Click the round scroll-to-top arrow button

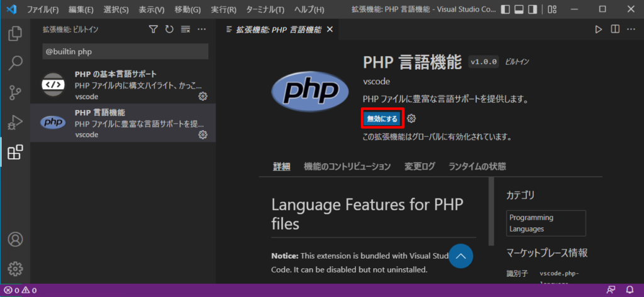point(461,256)
